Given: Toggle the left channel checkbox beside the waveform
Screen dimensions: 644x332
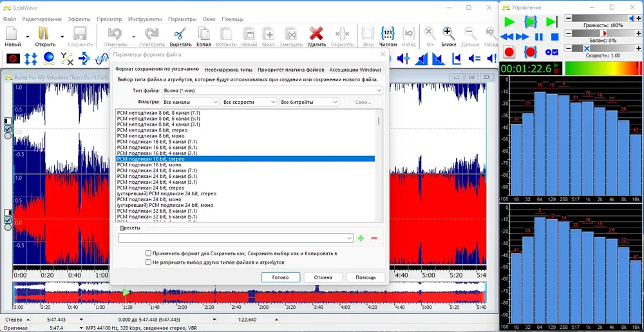Looking at the screenshot, I should tap(8, 128).
